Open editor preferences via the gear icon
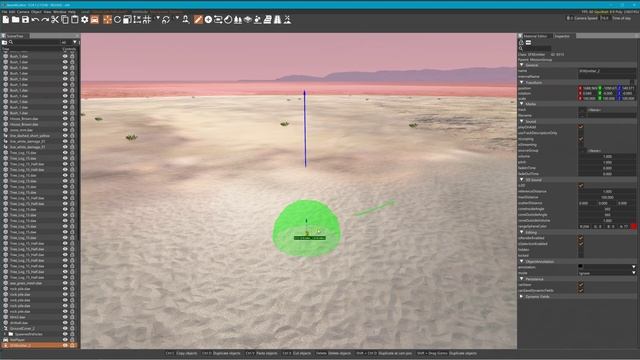The height and width of the screenshot is (360, 640). click(x=84, y=20)
